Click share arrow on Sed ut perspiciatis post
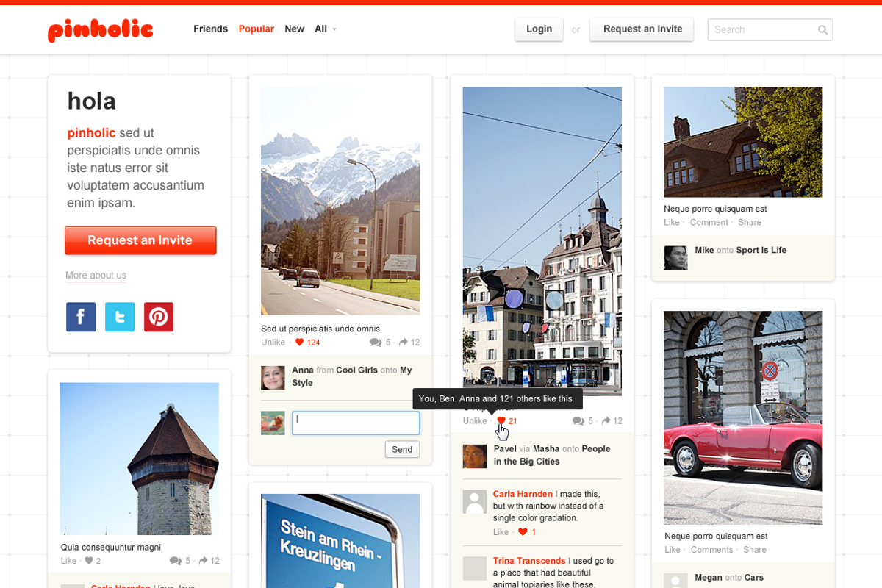Viewport: 882px width, 588px height. (x=403, y=343)
